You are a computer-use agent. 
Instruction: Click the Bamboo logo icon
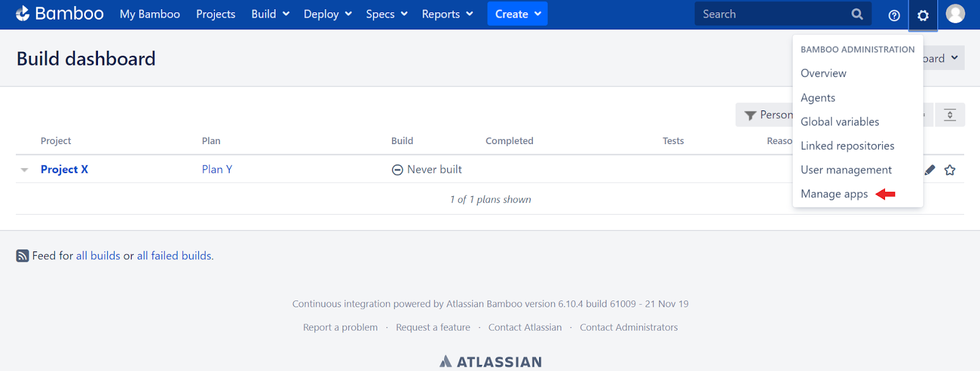23,13
